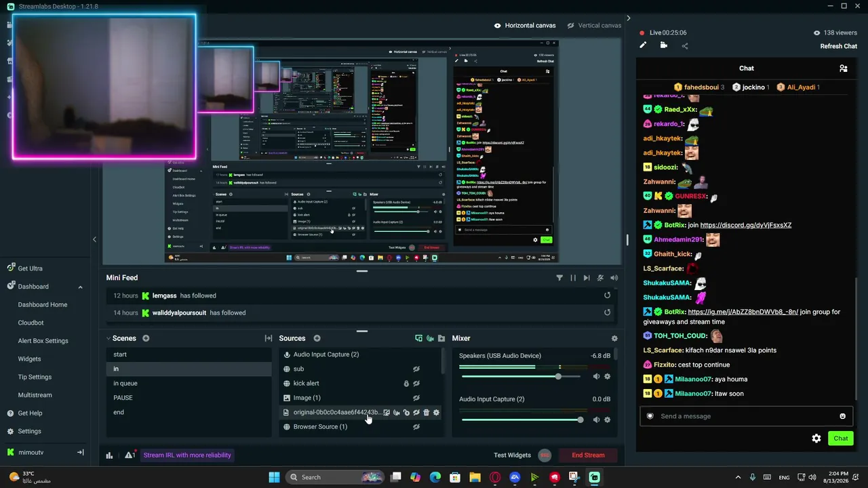This screenshot has width=868, height=488.
Task: Show hidden system tray icons
Action: point(738,477)
